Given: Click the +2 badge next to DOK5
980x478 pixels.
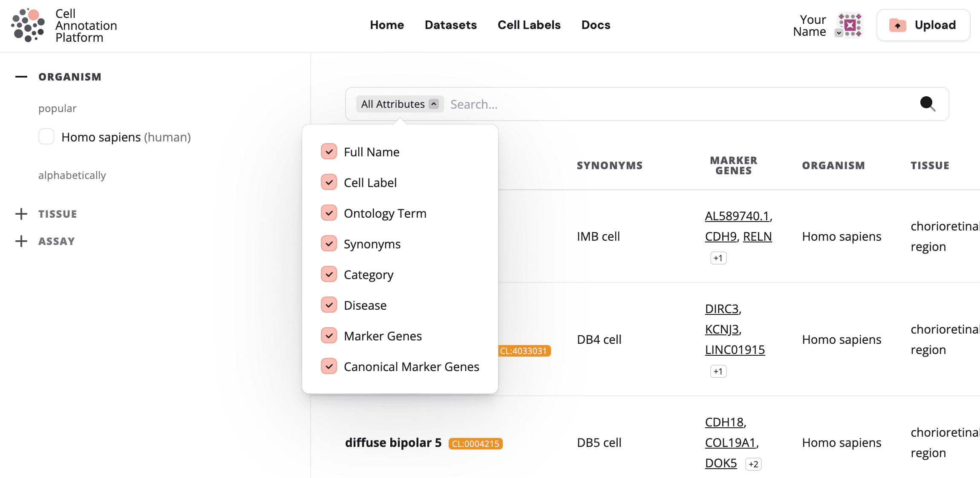Looking at the screenshot, I should pyautogui.click(x=753, y=464).
